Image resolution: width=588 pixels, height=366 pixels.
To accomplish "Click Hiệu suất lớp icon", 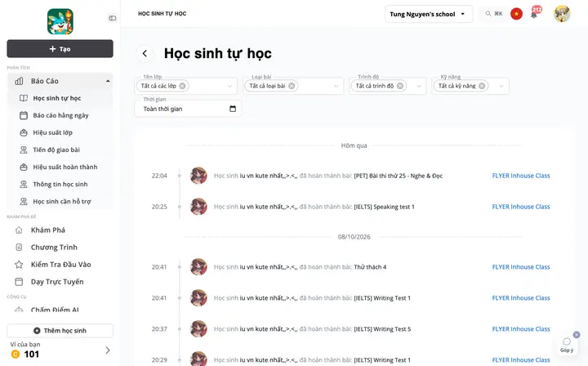I will tap(23, 132).
